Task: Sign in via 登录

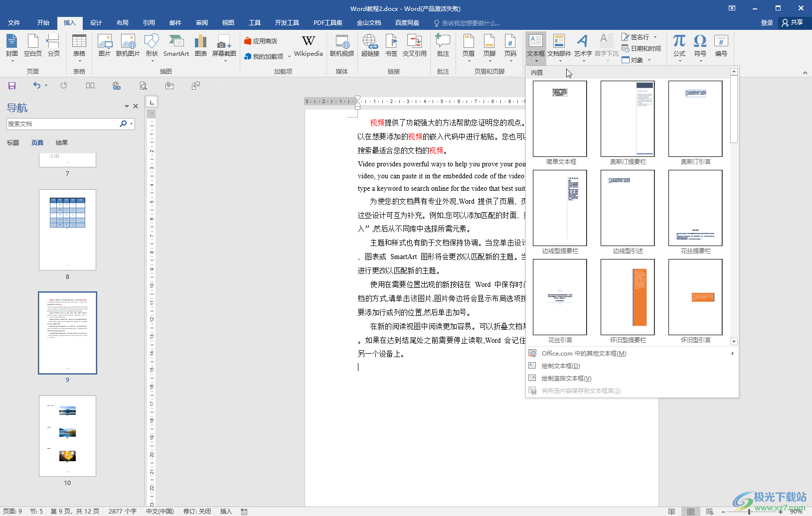Action: (767, 23)
